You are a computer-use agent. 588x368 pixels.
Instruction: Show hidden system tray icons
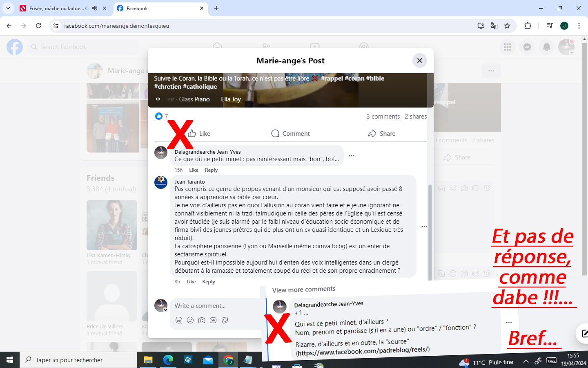point(526,361)
